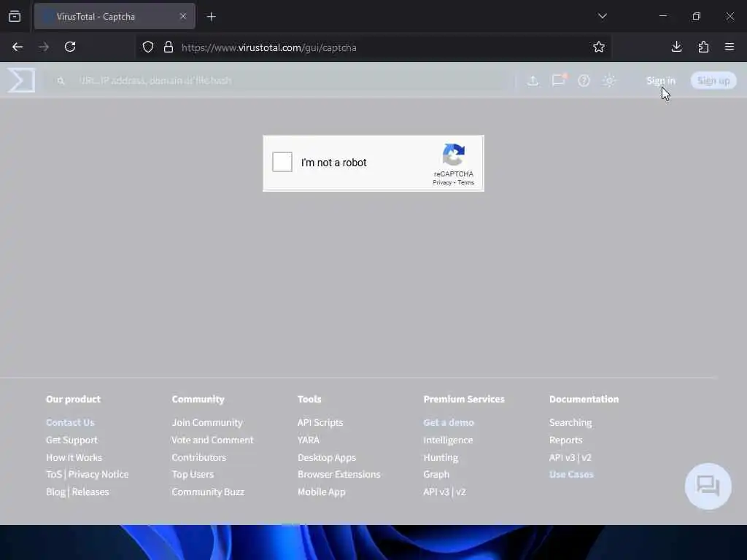Click the Sign in link

tap(660, 80)
